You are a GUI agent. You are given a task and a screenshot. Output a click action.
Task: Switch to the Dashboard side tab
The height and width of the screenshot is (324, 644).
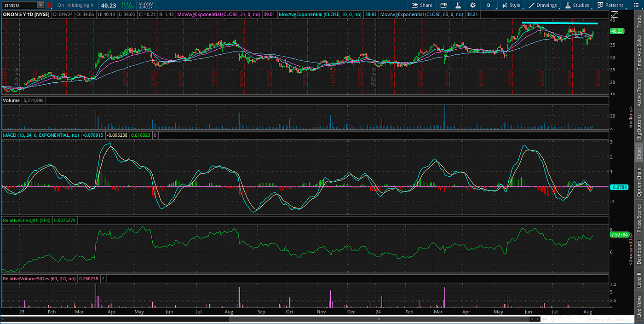[x=639, y=253]
